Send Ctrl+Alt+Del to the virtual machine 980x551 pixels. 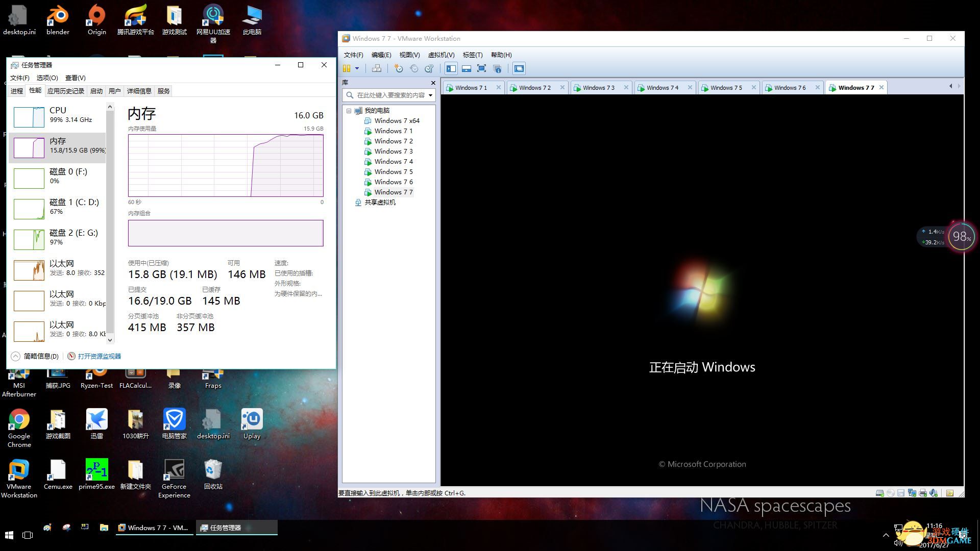pyautogui.click(x=377, y=68)
